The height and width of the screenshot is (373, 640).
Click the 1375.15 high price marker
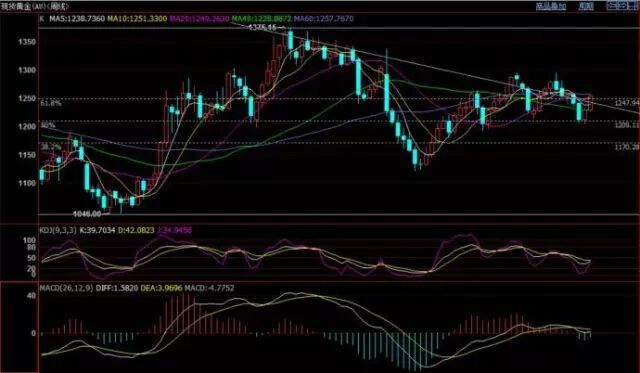pos(262,27)
